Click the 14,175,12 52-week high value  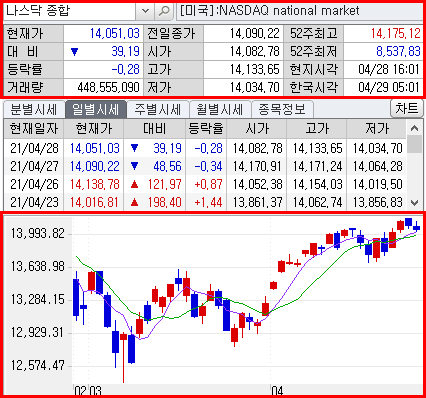(x=396, y=33)
